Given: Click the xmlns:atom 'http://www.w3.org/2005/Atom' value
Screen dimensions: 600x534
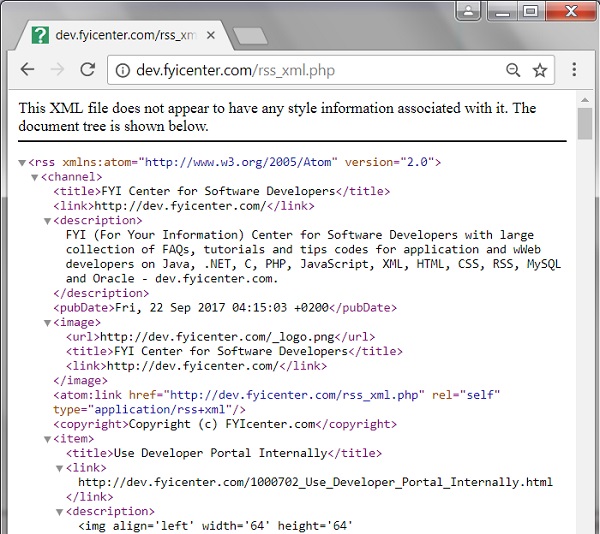Looking at the screenshot, I should [238, 163].
